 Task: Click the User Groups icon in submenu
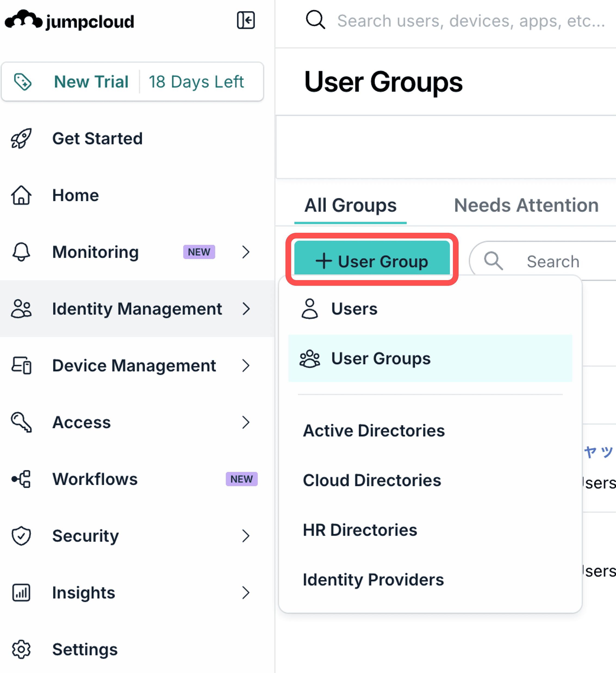click(x=310, y=359)
